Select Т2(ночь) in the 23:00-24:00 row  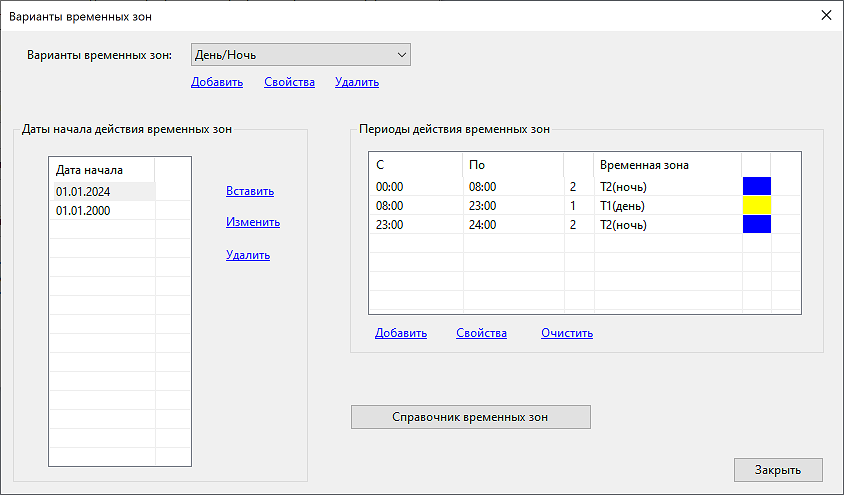(667, 225)
